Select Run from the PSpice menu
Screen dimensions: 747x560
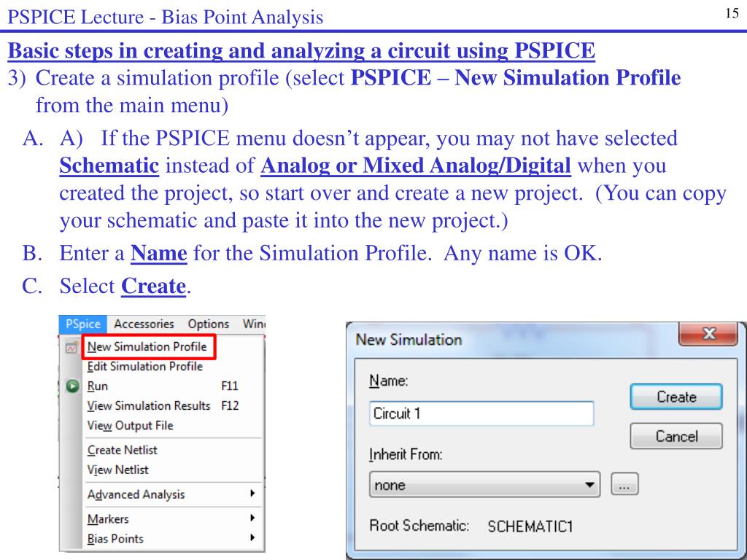click(x=98, y=386)
